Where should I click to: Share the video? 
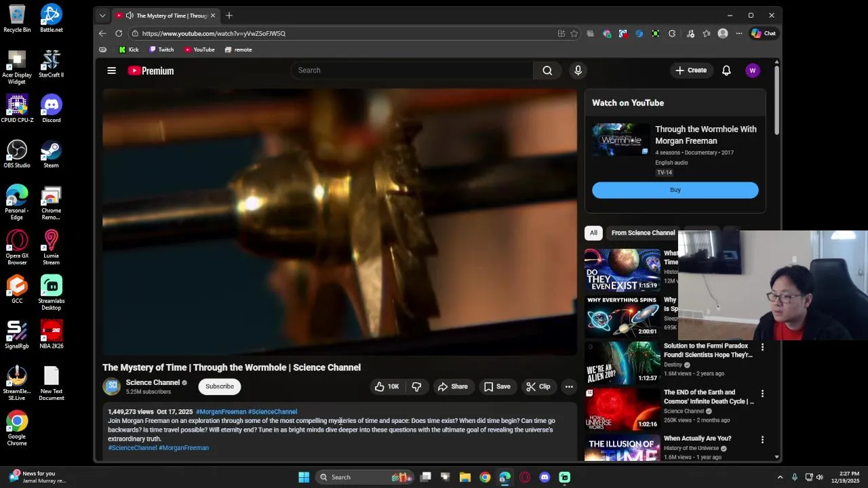452,386
